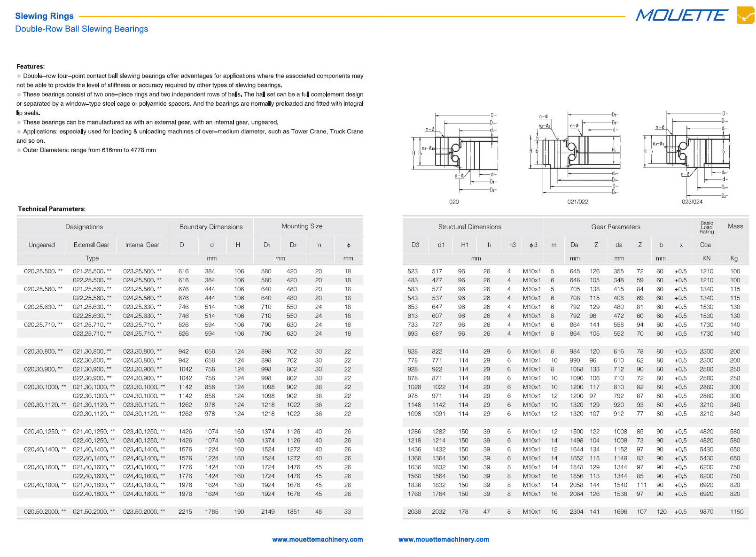Select designation 020.40.1600. **
The image size is (756, 557).
45,468
